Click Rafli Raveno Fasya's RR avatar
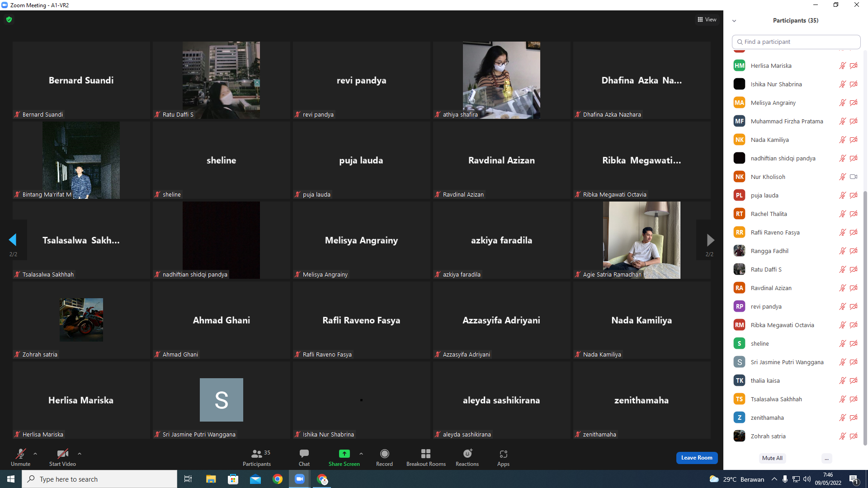 pos(739,233)
